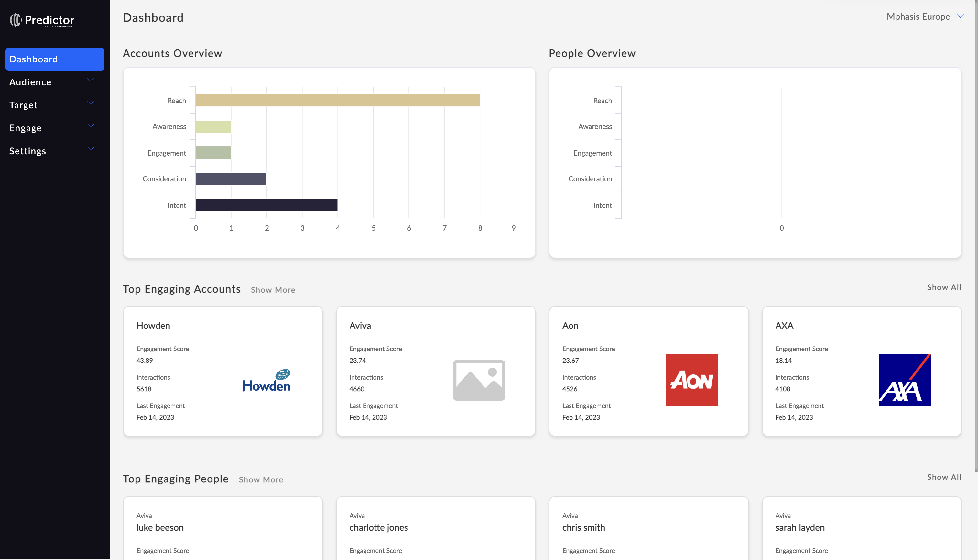Click the Intent bar in Accounts chart
This screenshot has height=560, width=978.
tap(266, 205)
